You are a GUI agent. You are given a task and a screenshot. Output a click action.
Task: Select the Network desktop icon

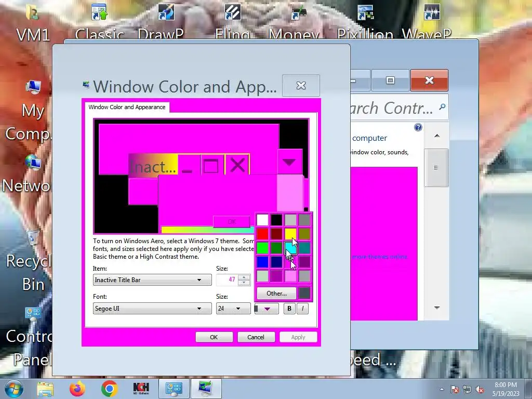click(x=33, y=164)
